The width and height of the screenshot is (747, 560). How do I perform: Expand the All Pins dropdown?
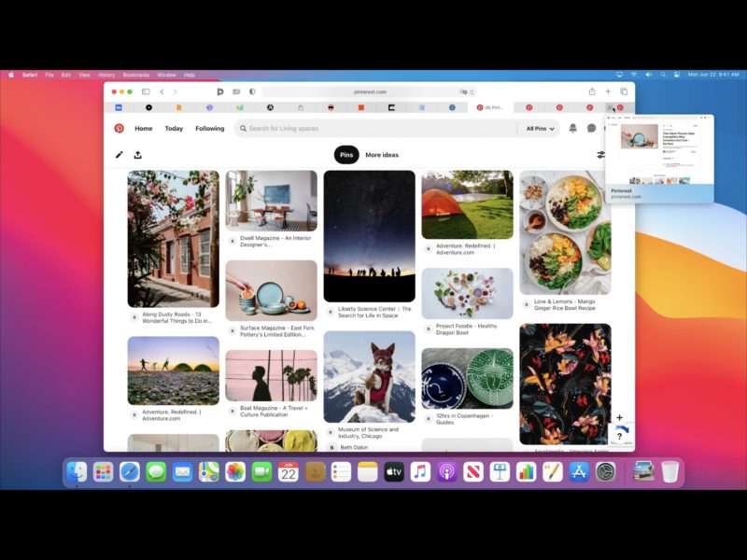click(541, 129)
